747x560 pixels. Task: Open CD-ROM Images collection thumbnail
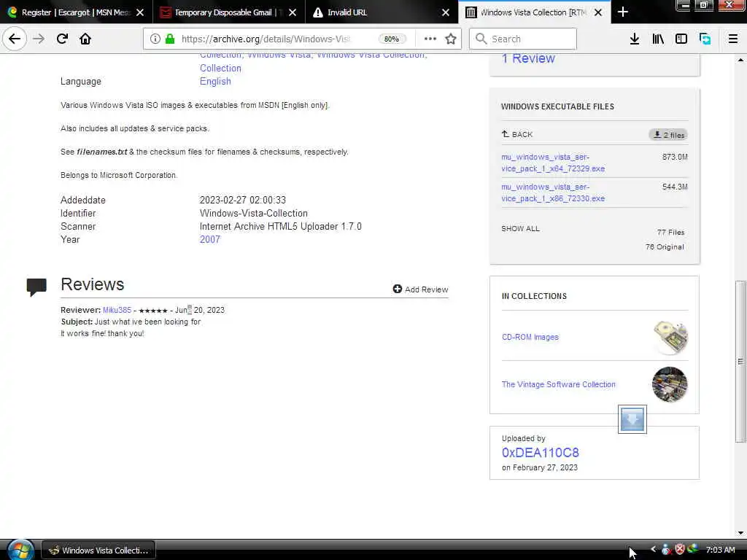[x=670, y=337]
